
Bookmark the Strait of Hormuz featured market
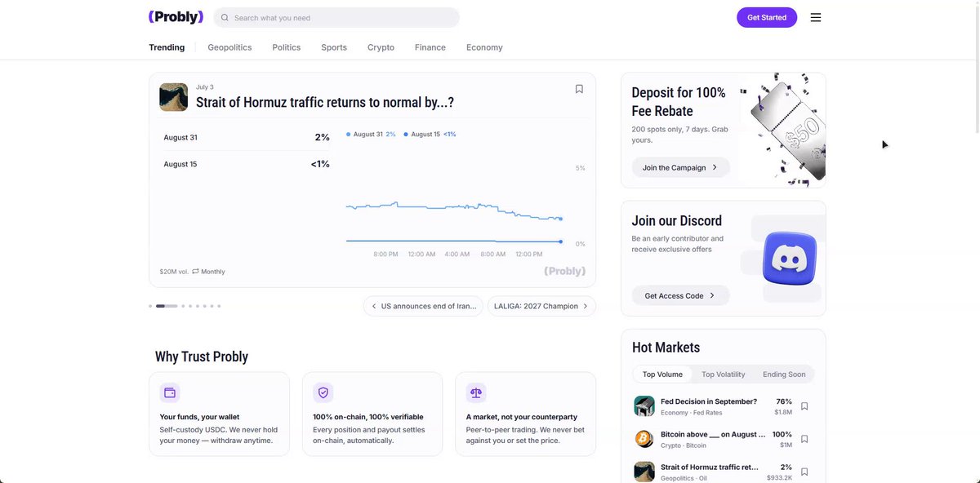pyautogui.click(x=579, y=89)
